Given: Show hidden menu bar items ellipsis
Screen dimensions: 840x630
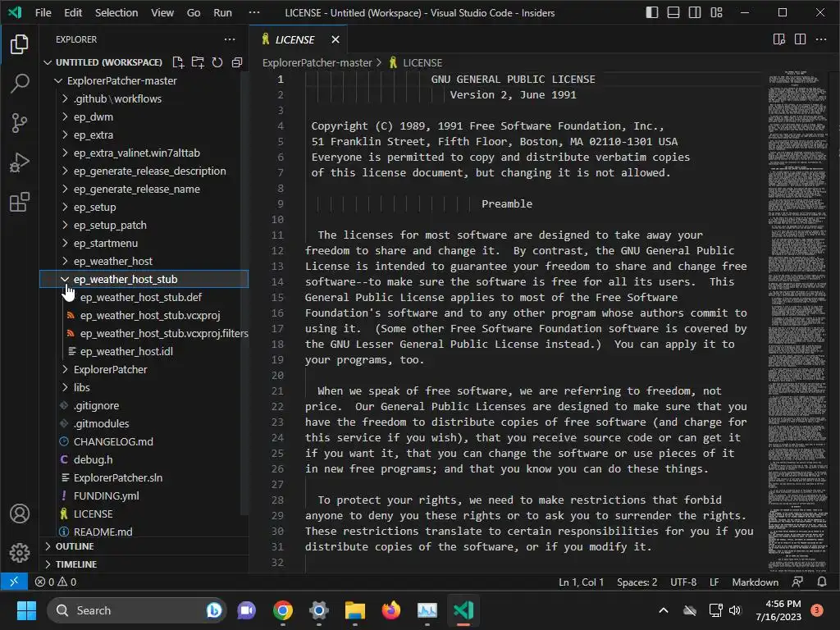Looking at the screenshot, I should point(254,12).
